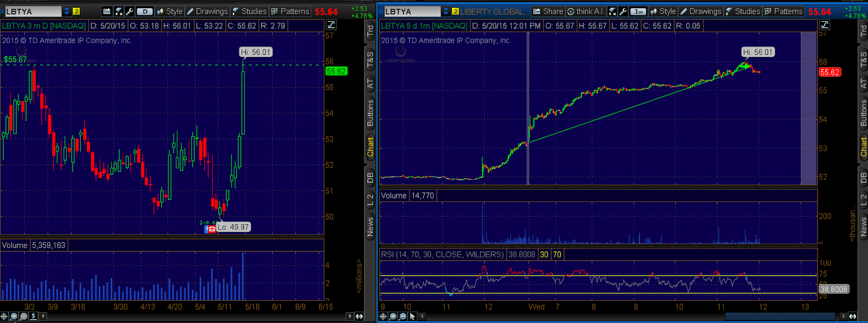Select pan crosshair tool under right chart
The width and height of the screenshot is (868, 323).
pyautogui.click(x=383, y=316)
